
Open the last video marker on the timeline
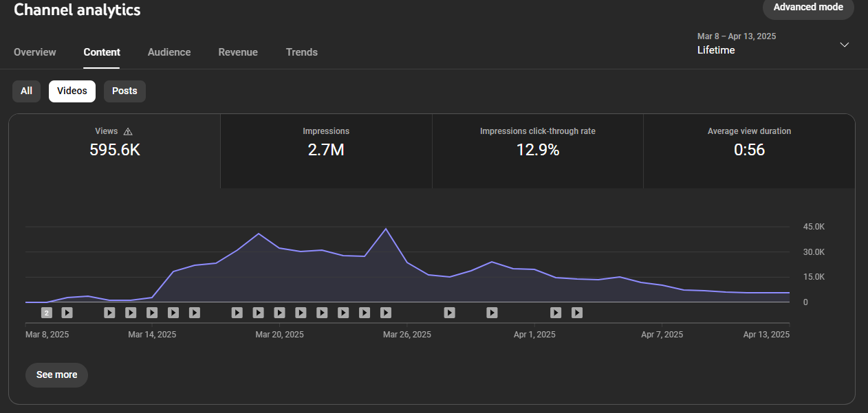tap(577, 313)
